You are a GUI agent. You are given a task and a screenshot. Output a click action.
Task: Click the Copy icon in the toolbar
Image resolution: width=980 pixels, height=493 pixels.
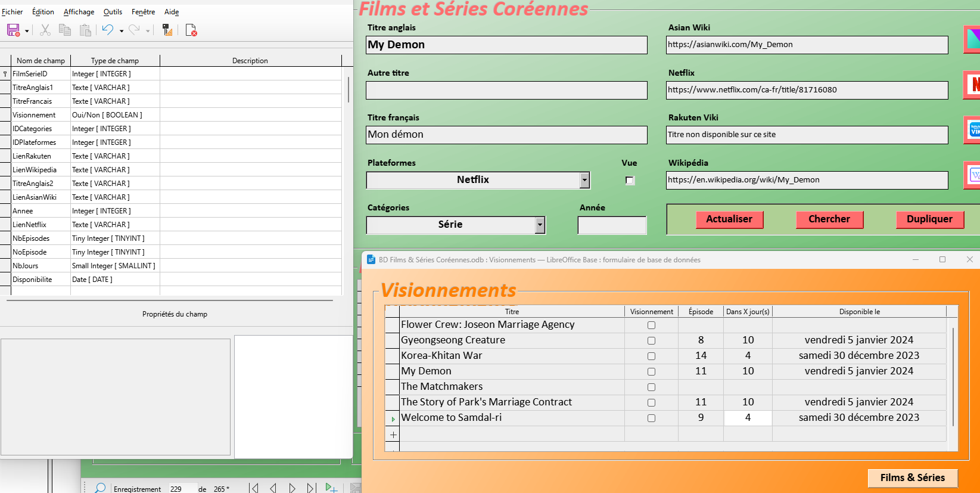(65, 30)
